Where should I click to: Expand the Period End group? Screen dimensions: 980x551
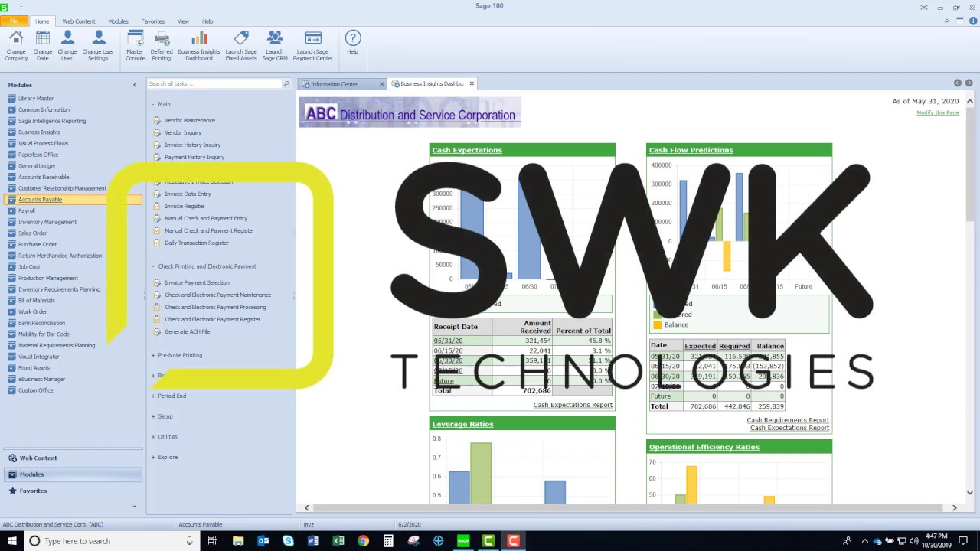[153, 396]
